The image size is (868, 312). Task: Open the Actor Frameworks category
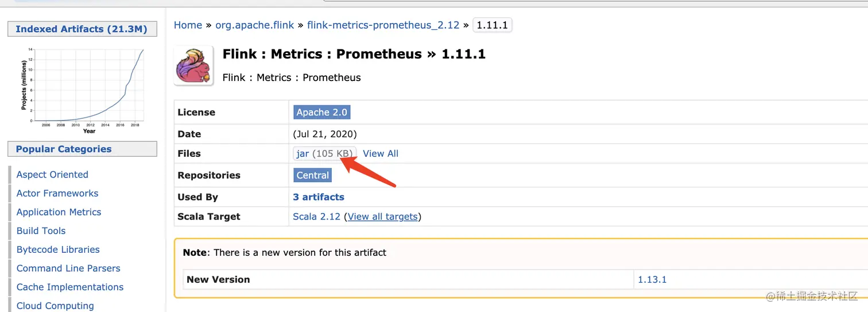coord(57,194)
